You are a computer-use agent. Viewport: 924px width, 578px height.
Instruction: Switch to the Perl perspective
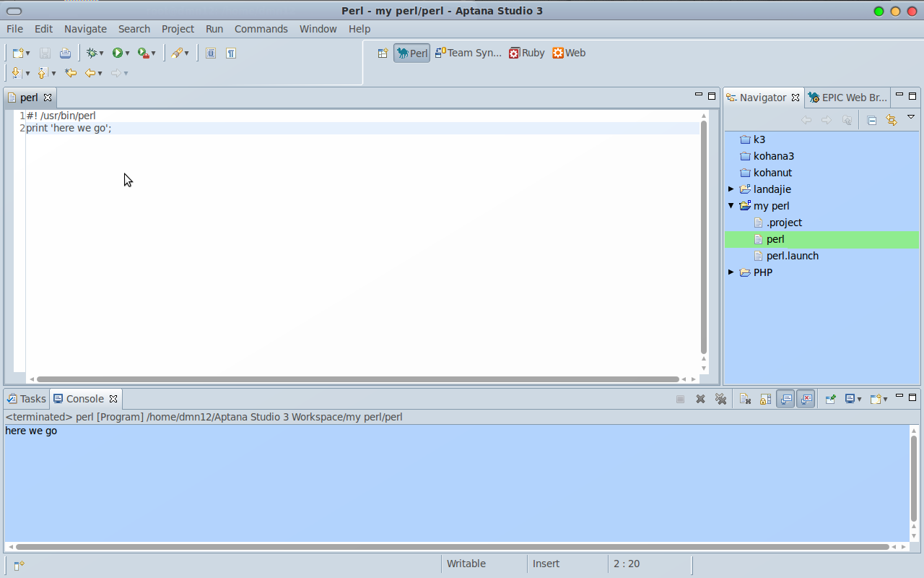pyautogui.click(x=412, y=53)
